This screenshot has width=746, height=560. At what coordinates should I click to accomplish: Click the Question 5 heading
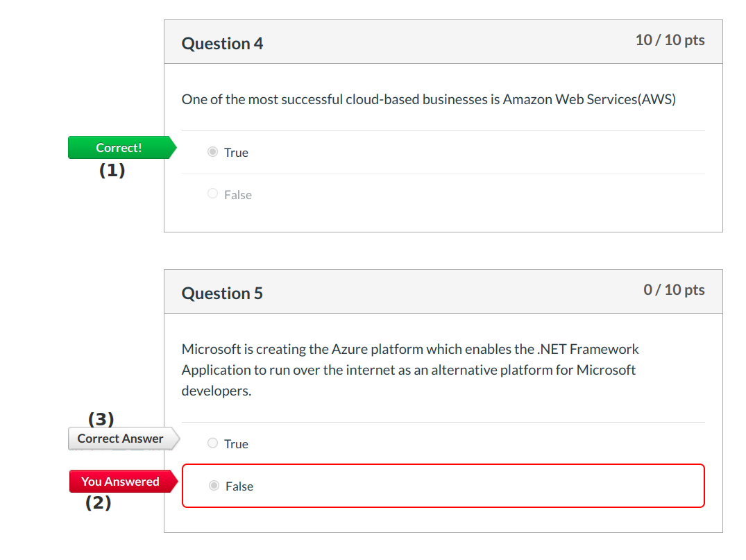(x=222, y=293)
